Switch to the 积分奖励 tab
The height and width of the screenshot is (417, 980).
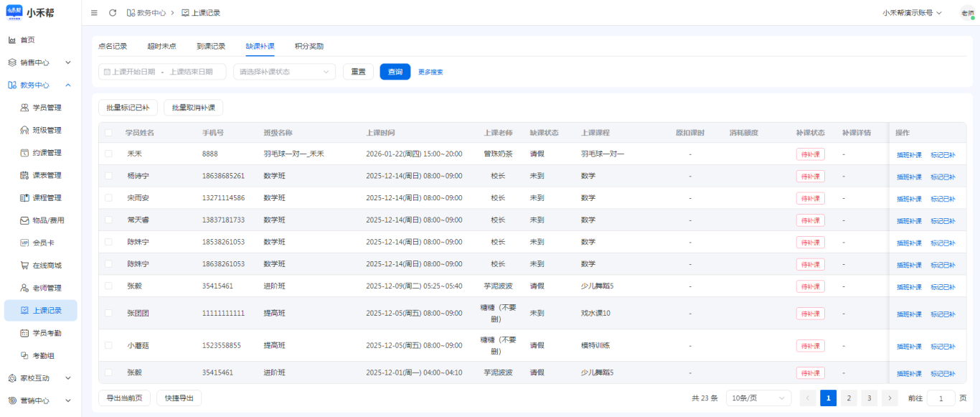pyautogui.click(x=309, y=46)
